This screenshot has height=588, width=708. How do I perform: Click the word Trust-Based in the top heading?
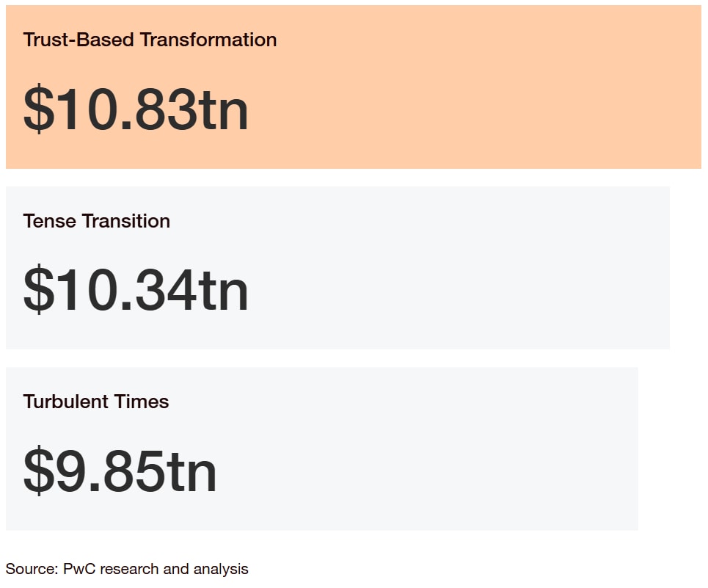pos(79,40)
